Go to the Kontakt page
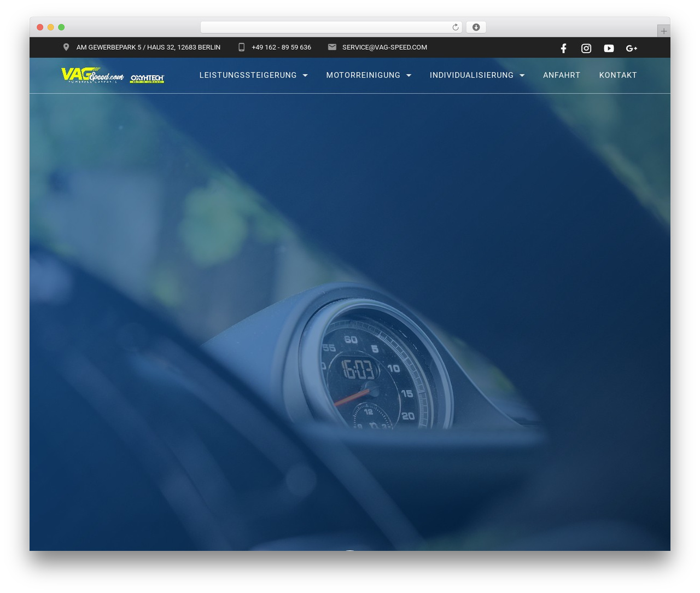The width and height of the screenshot is (700, 593). [618, 75]
